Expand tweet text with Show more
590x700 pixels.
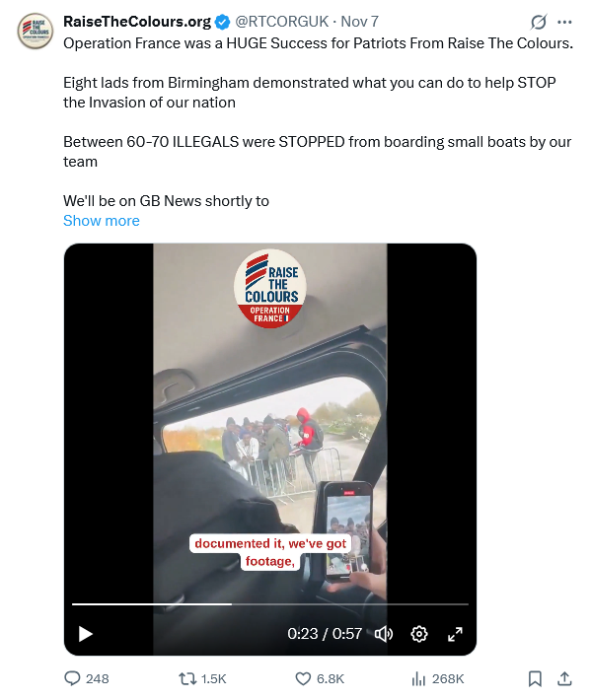tap(102, 221)
